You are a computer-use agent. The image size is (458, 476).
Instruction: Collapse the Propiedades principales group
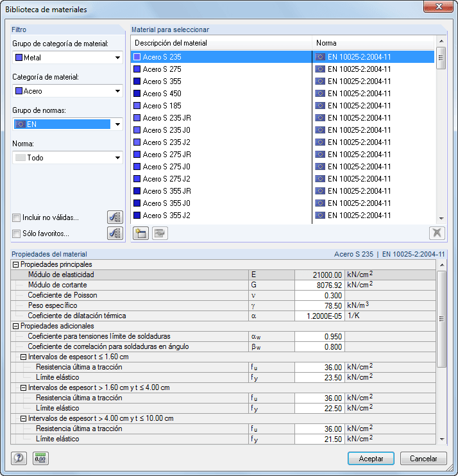(15, 265)
